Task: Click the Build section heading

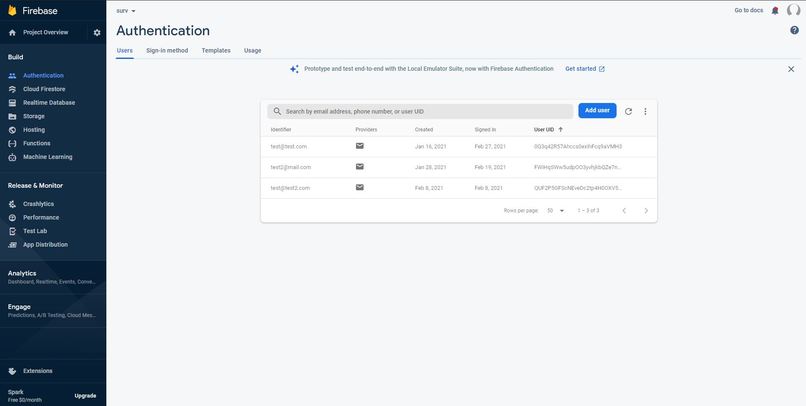Action: (x=15, y=57)
